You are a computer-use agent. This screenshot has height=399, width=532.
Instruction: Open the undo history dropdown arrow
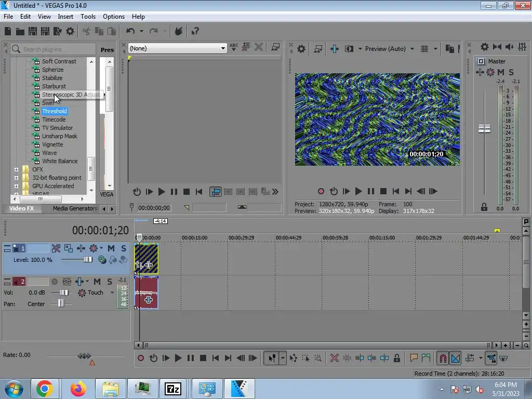click(x=141, y=31)
